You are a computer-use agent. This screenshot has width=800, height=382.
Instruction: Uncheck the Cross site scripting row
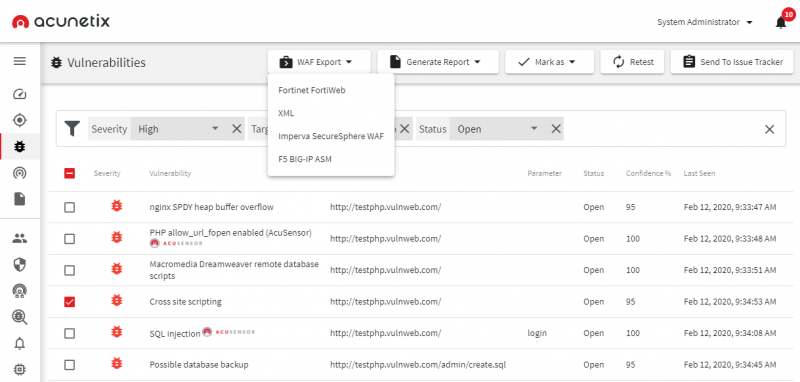(x=69, y=302)
